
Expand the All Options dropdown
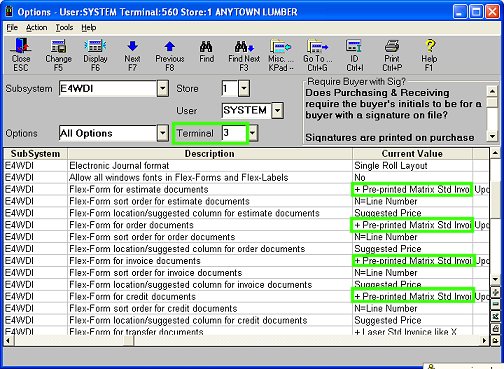click(x=163, y=133)
